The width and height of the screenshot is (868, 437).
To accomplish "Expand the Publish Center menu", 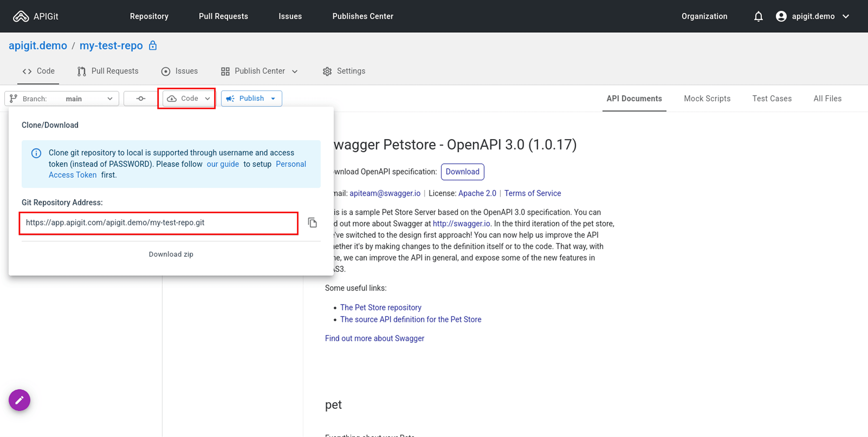I will [259, 71].
